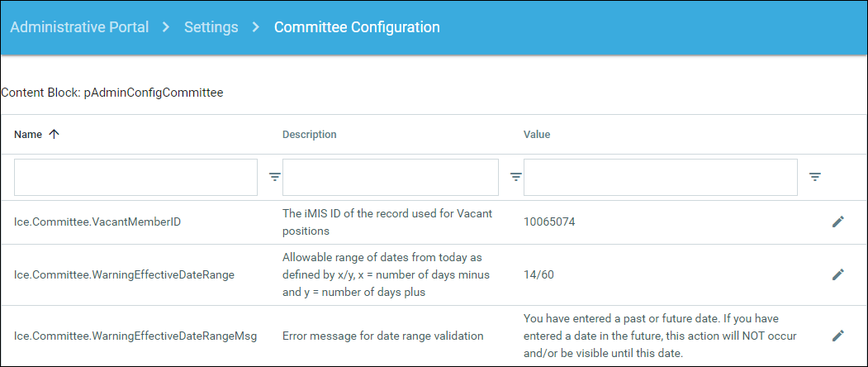Edit the Ice.Committee.VacantMemberID setting
This screenshot has width=868, height=367.
[837, 222]
